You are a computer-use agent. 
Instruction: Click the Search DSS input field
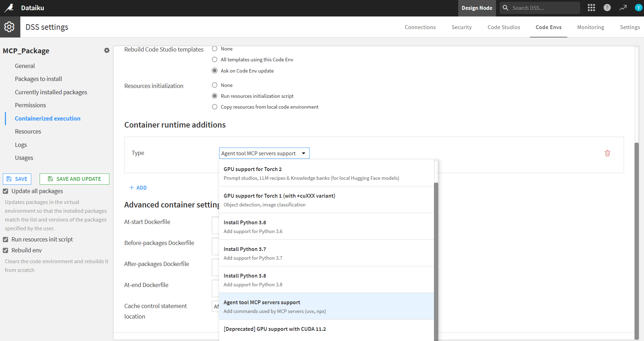point(544,8)
